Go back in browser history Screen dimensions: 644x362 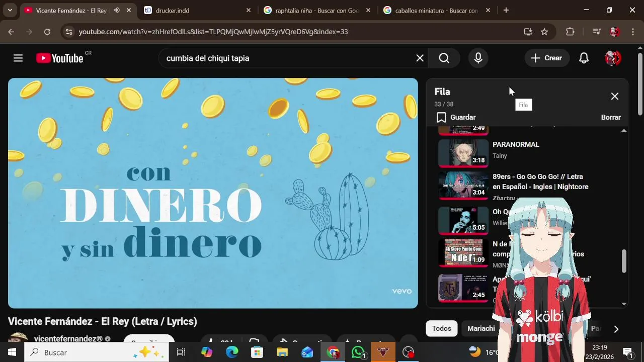11,32
